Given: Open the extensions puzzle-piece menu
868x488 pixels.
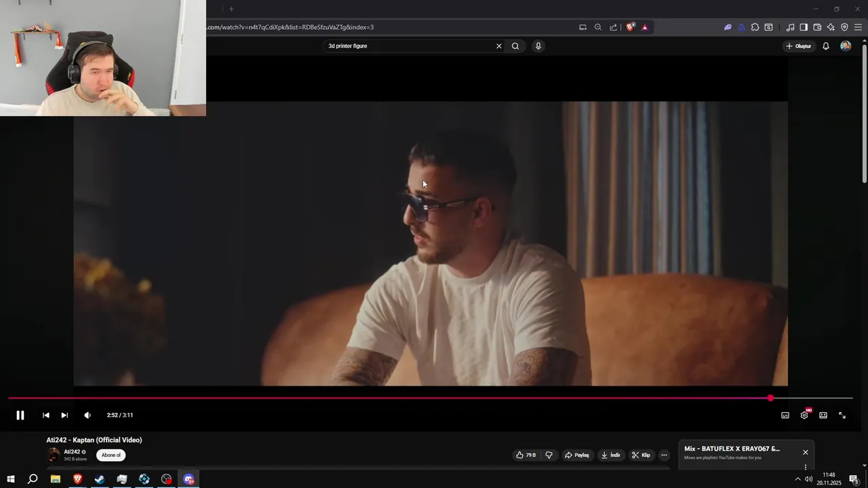Looking at the screenshot, I should click(x=755, y=27).
